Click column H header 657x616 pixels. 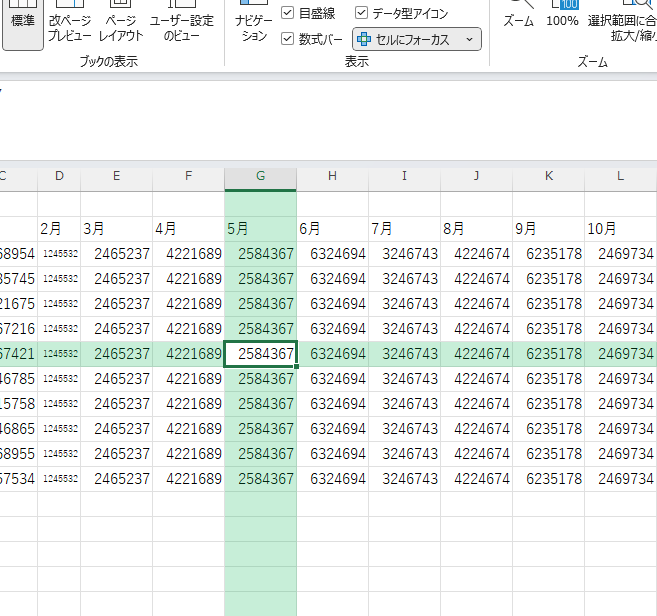[332, 176]
